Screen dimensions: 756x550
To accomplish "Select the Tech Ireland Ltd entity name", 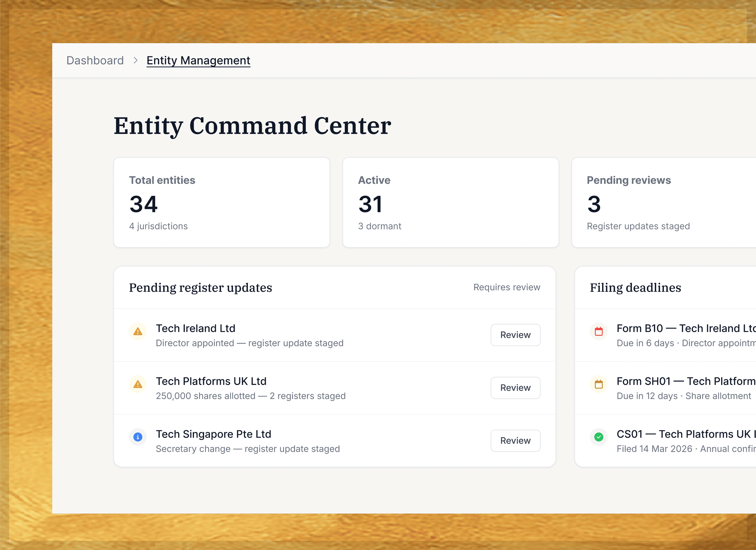I will pos(196,328).
